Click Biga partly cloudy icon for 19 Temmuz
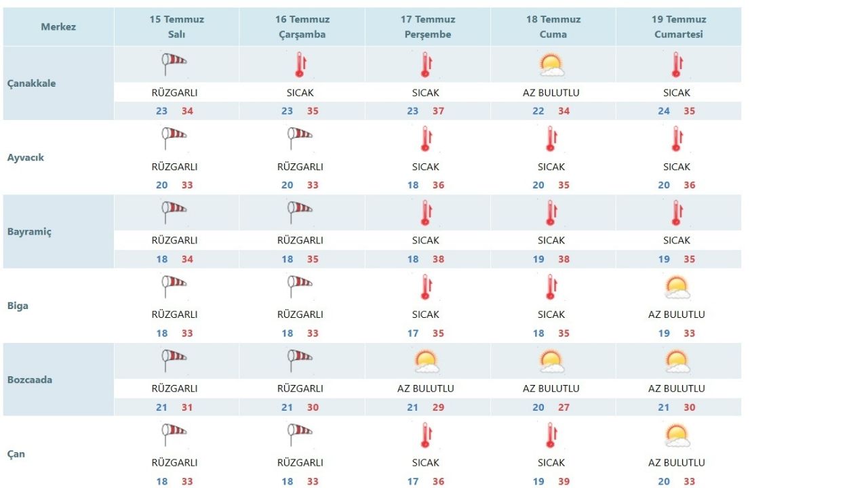 pos(677,287)
